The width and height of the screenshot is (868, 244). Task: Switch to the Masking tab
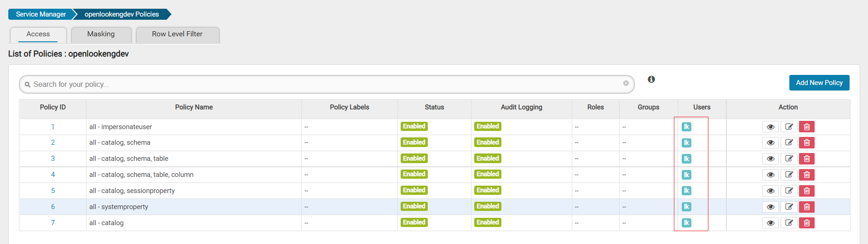pos(101,34)
